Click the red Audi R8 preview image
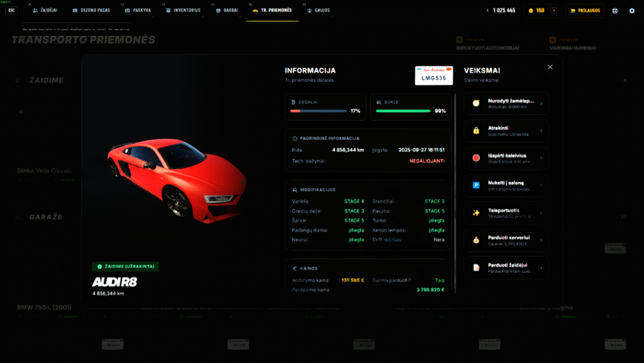 pos(177,180)
